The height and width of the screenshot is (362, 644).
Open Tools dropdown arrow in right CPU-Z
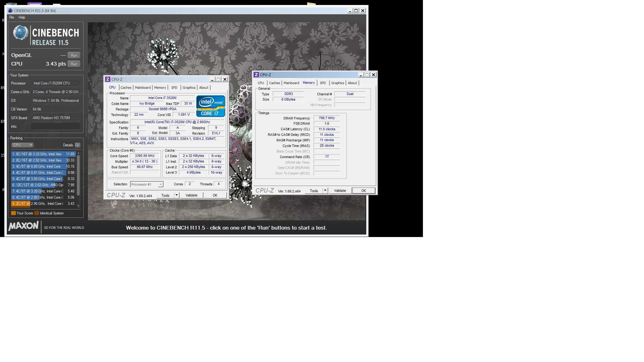pyautogui.click(x=325, y=191)
